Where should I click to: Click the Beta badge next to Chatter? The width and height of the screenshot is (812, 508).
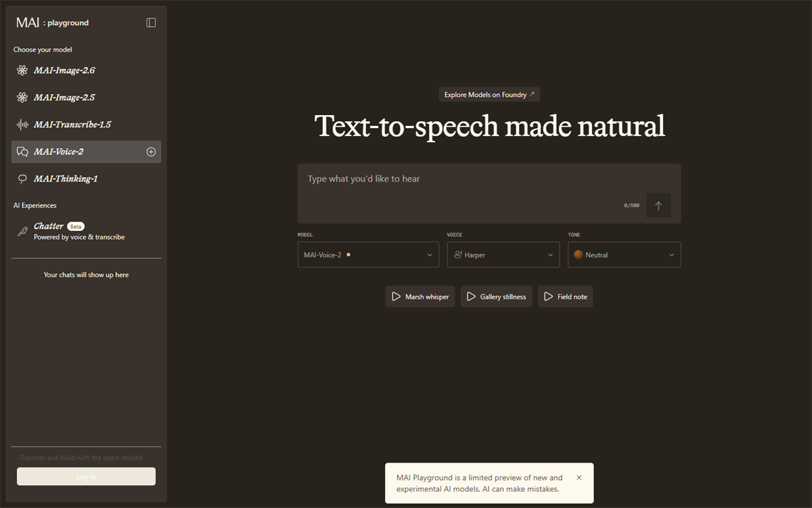(76, 226)
